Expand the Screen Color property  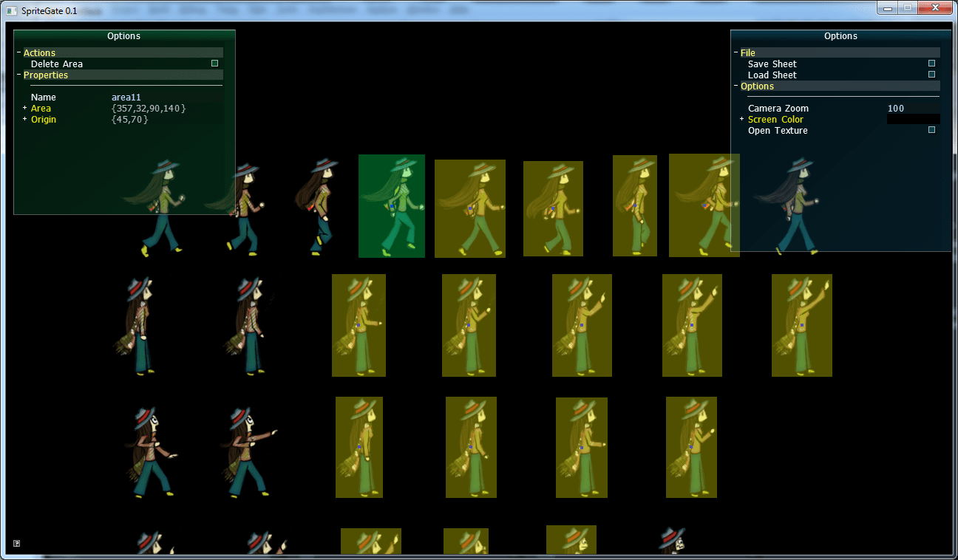(x=741, y=119)
